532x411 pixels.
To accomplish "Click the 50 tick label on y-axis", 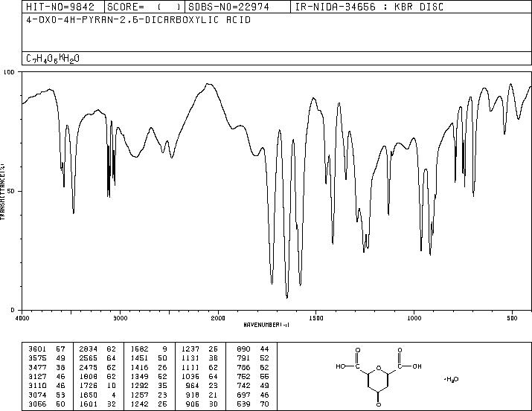I will [11, 191].
